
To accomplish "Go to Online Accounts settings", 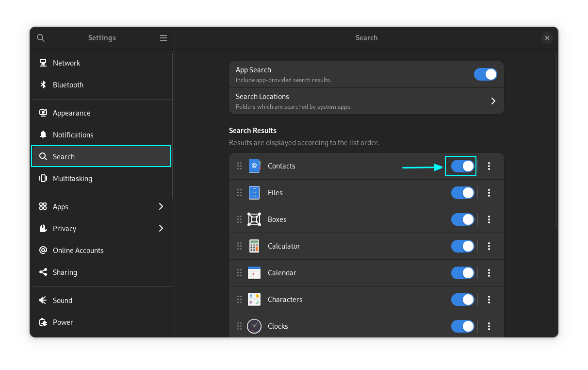I will click(x=78, y=251).
